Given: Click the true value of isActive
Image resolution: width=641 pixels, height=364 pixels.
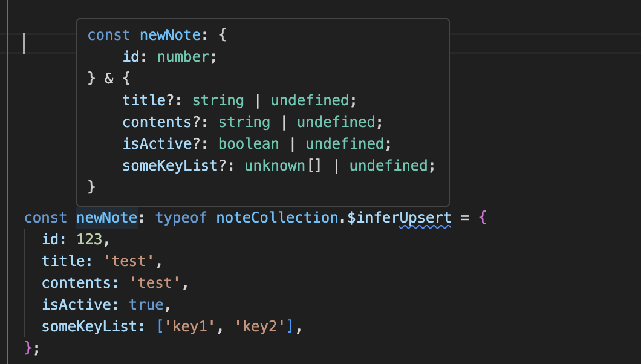Looking at the screenshot, I should click(146, 305).
